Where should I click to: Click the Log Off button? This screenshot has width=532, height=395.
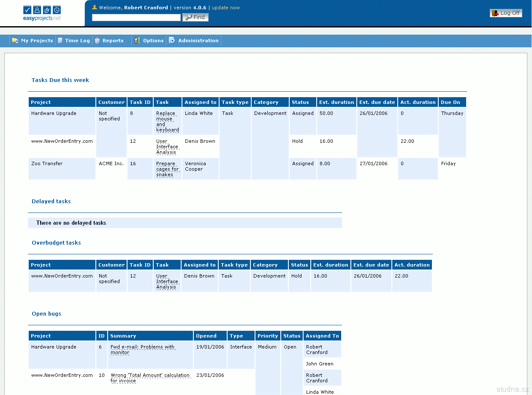506,13
